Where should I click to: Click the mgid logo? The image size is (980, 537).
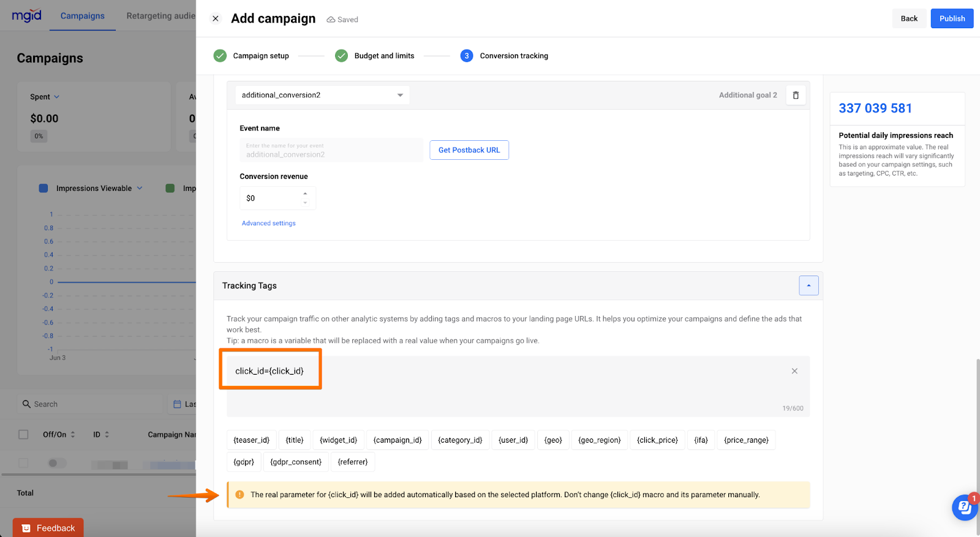27,16
